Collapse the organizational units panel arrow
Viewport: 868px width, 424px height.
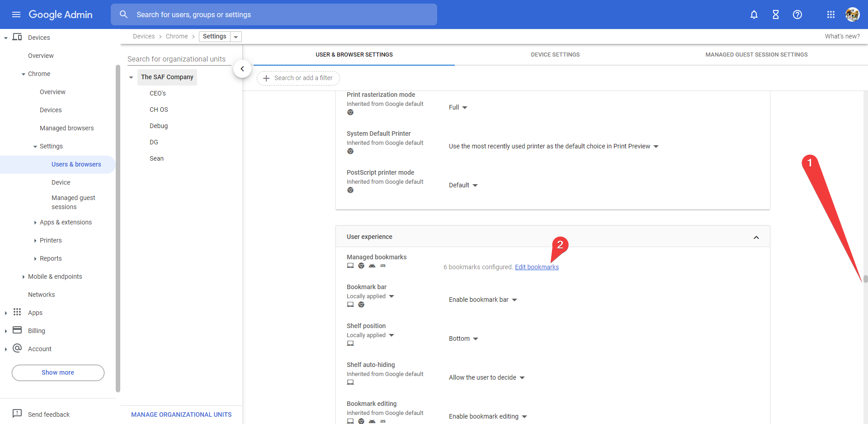242,69
